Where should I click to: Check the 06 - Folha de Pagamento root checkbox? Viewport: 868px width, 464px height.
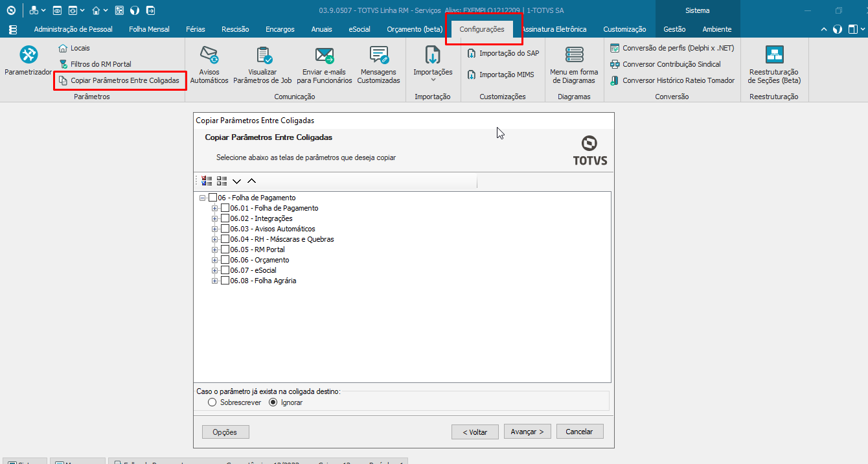(x=212, y=198)
